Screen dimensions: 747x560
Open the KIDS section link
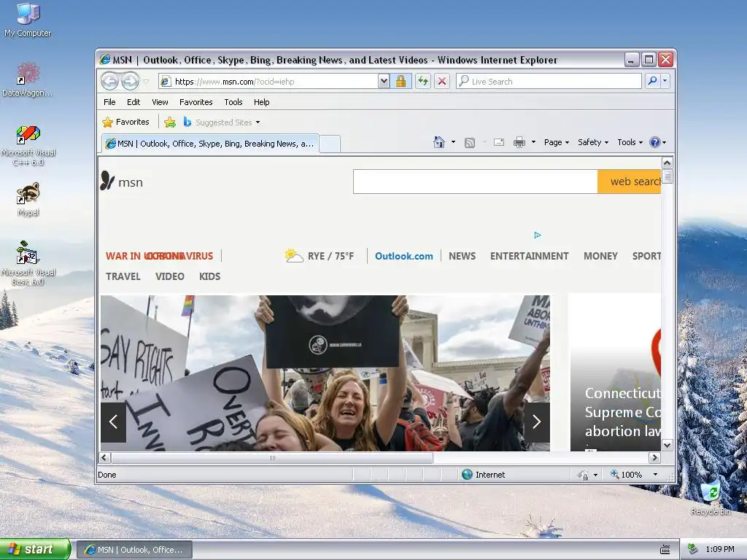point(209,276)
